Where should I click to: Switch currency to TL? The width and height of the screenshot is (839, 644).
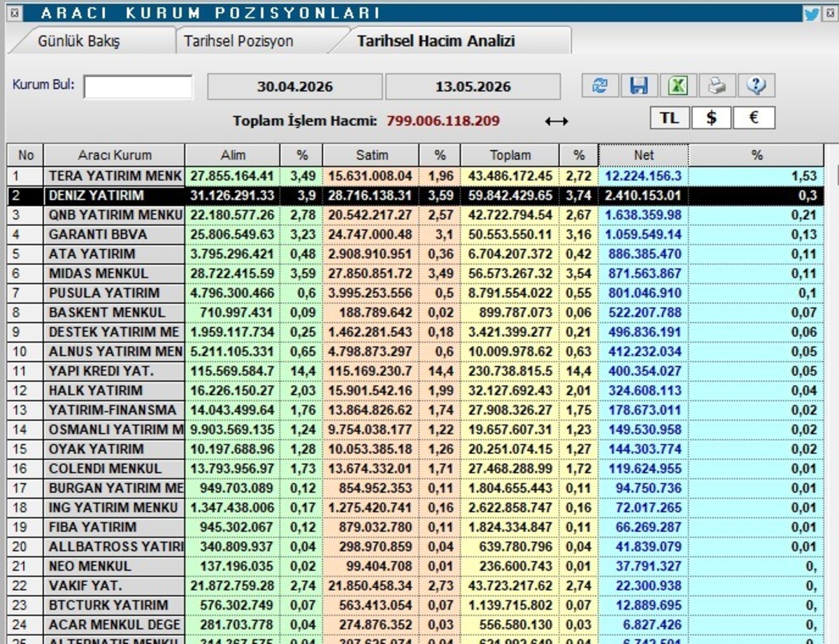click(670, 118)
